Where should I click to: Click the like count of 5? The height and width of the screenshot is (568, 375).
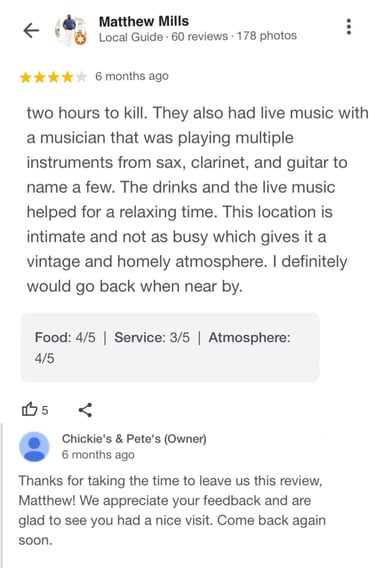[x=45, y=410]
